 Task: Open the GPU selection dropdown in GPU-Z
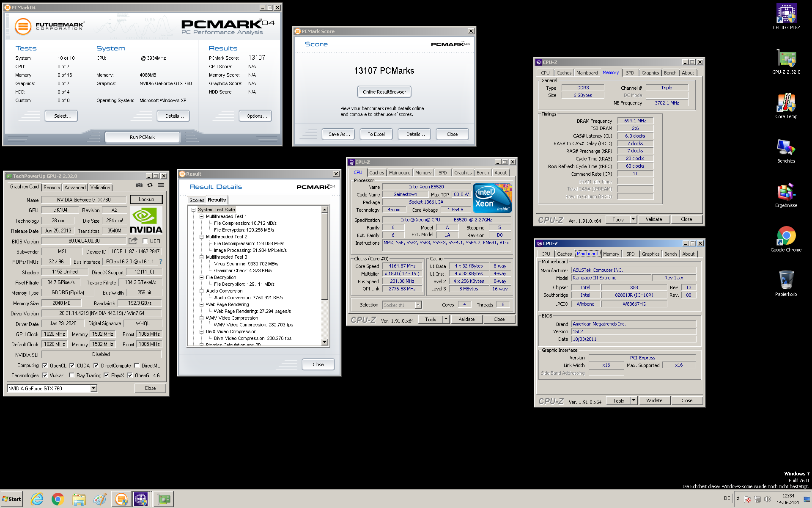tap(94, 388)
